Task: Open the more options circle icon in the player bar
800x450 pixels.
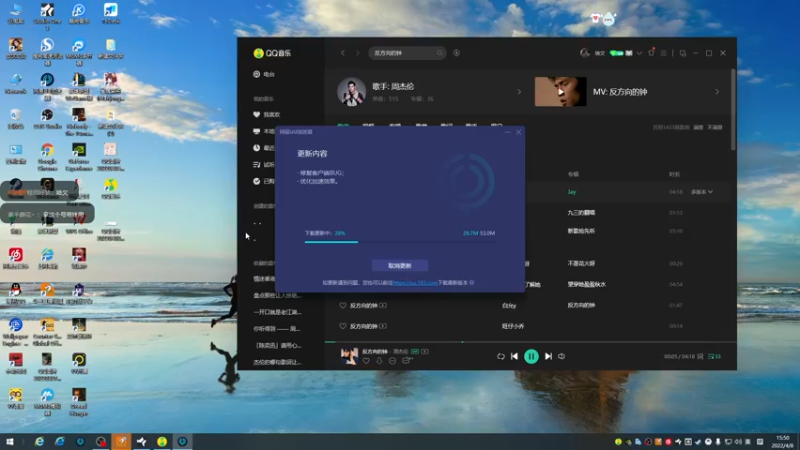Action: click(x=392, y=361)
